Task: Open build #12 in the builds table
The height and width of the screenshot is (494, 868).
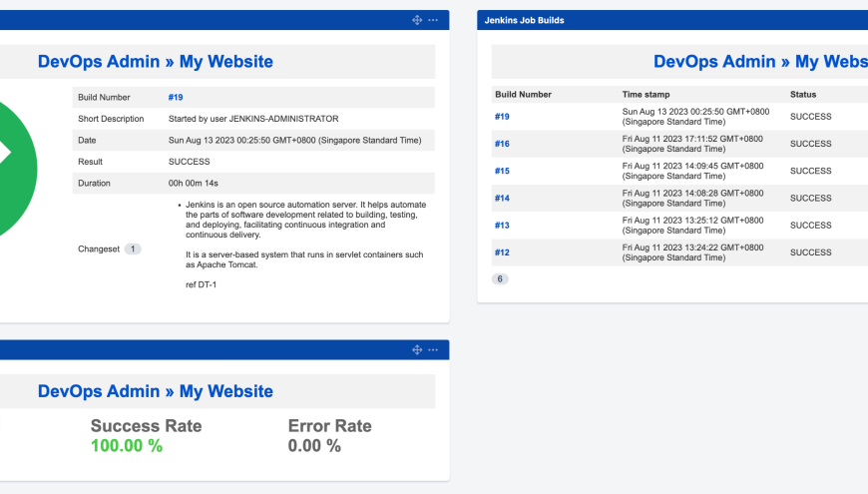Action: coord(502,251)
